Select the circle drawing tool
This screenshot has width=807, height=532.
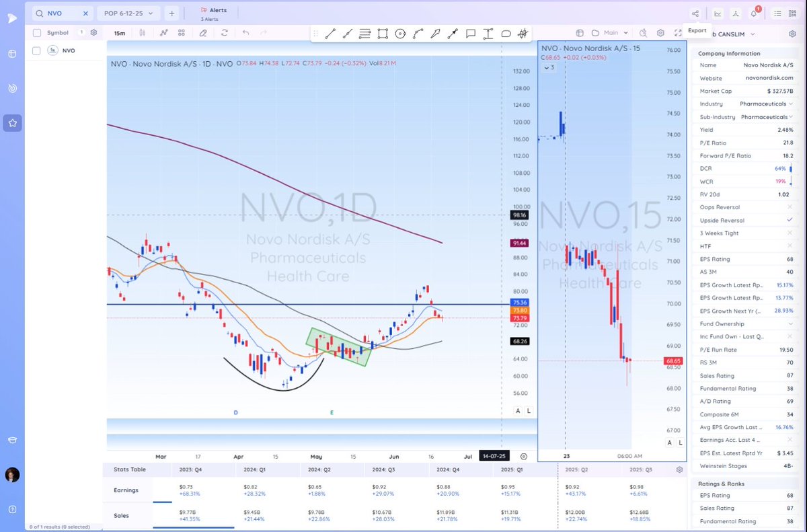(400, 33)
